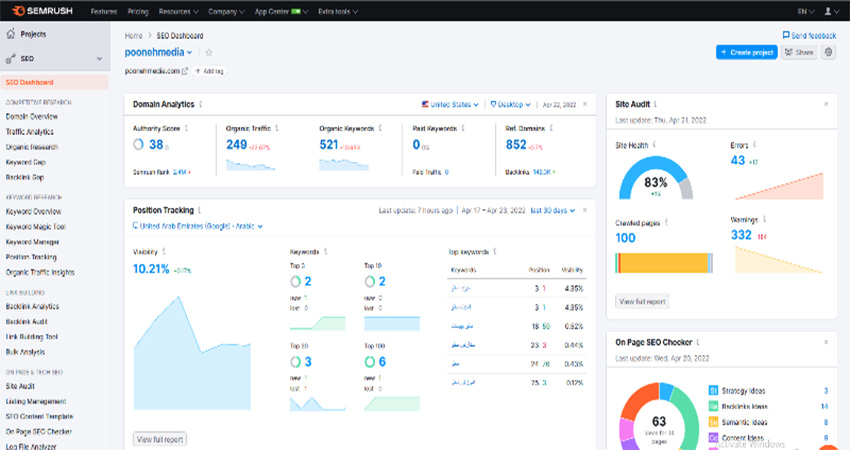Click info icon next to Paid Keywords
The width and height of the screenshot is (850, 450).
click(x=462, y=128)
